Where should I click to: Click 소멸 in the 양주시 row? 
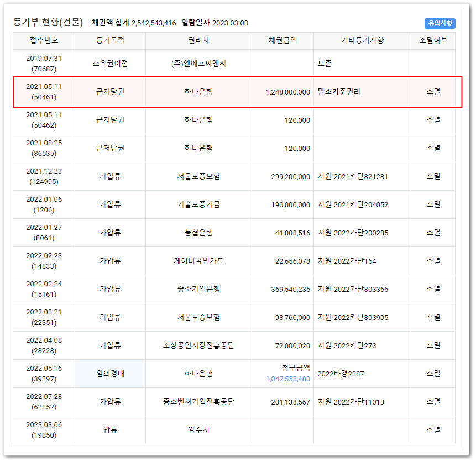coord(433,430)
